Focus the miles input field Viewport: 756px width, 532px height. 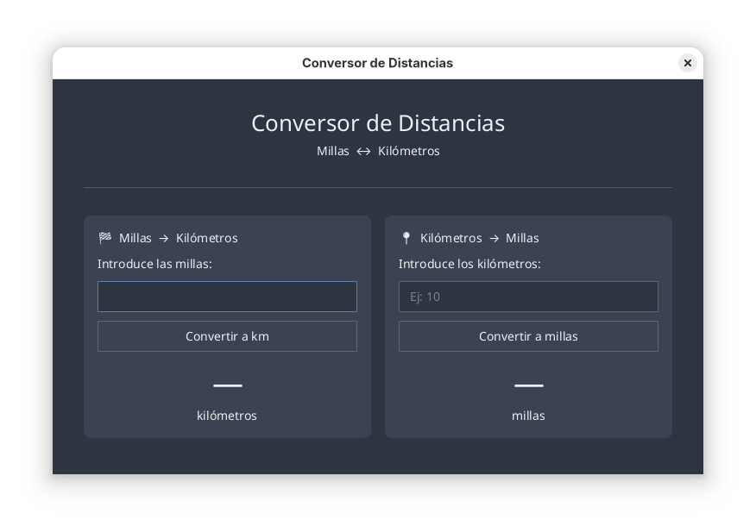[227, 297]
